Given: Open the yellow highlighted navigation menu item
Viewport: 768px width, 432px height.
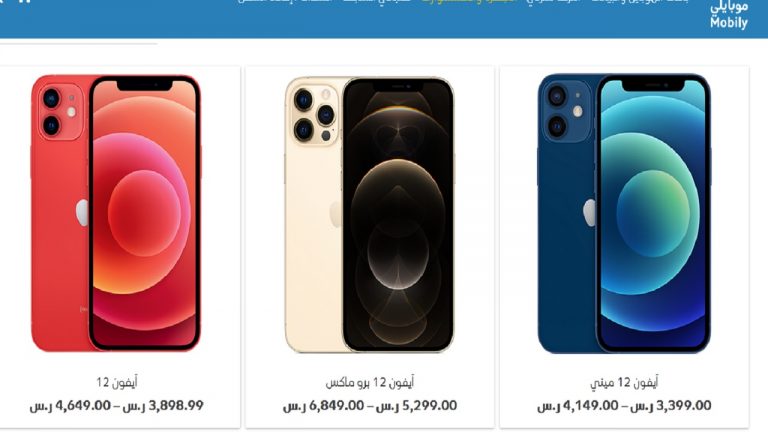Looking at the screenshot, I should tap(469, 1).
